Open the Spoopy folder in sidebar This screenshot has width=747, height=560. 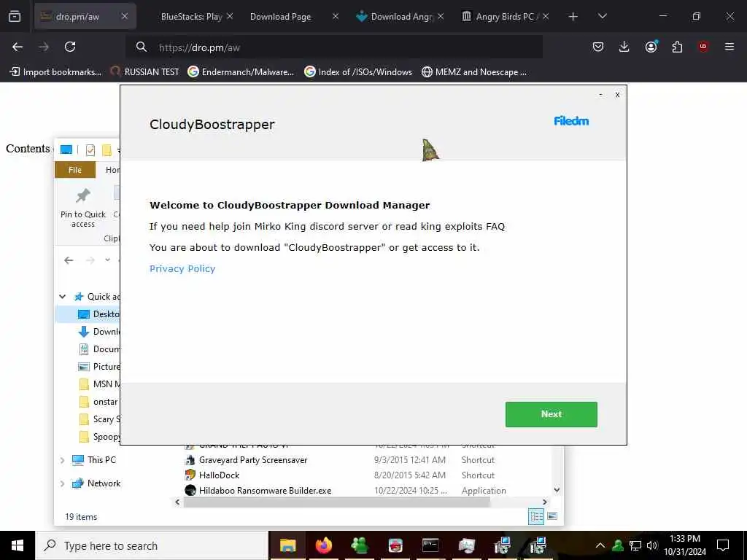click(x=98, y=437)
